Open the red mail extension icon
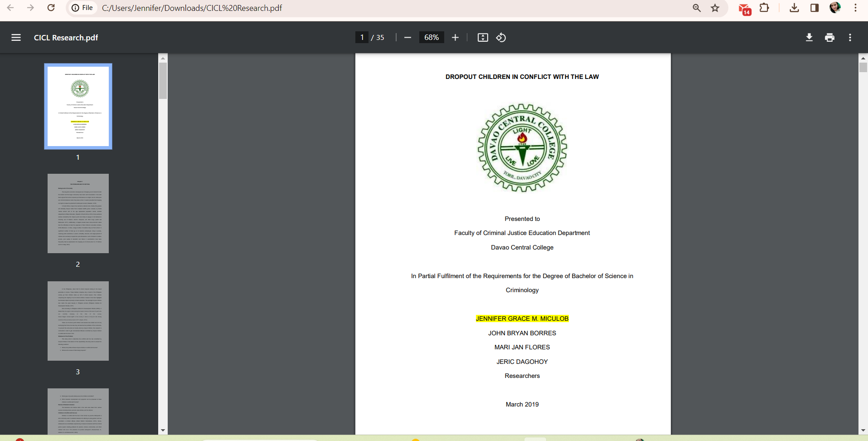 pos(745,9)
